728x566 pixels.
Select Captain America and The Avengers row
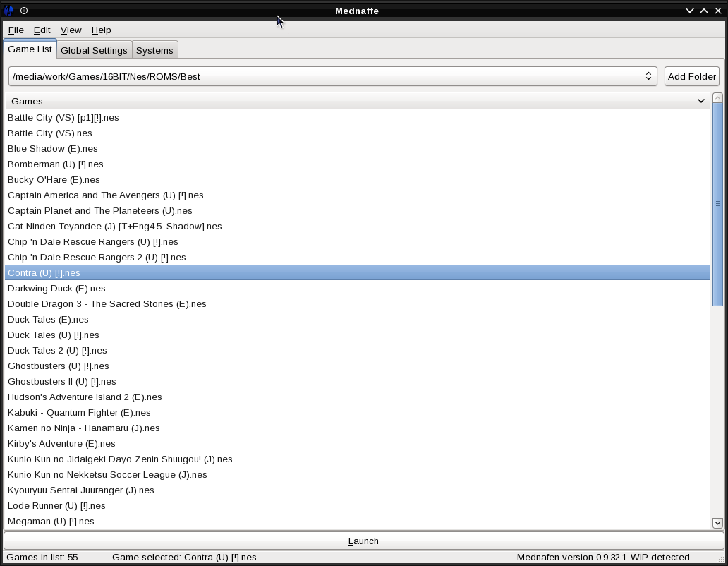[358, 195]
